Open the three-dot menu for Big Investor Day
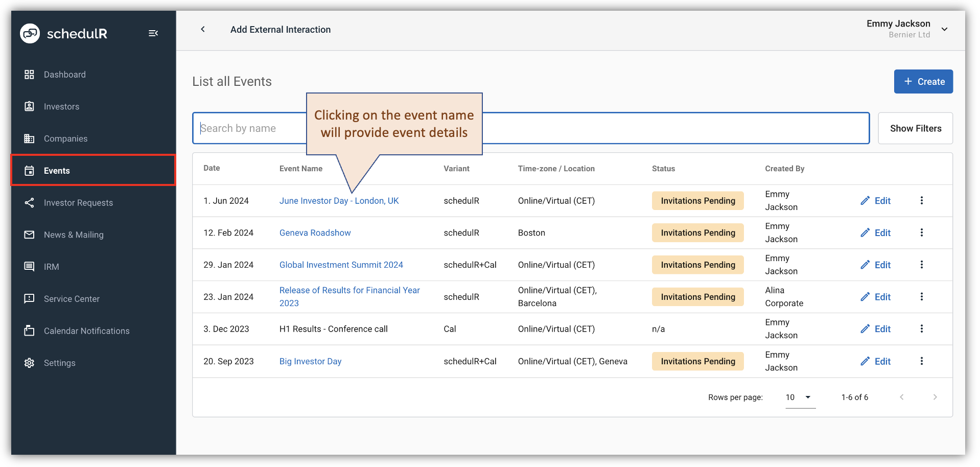This screenshot has height=467, width=980. (922, 361)
